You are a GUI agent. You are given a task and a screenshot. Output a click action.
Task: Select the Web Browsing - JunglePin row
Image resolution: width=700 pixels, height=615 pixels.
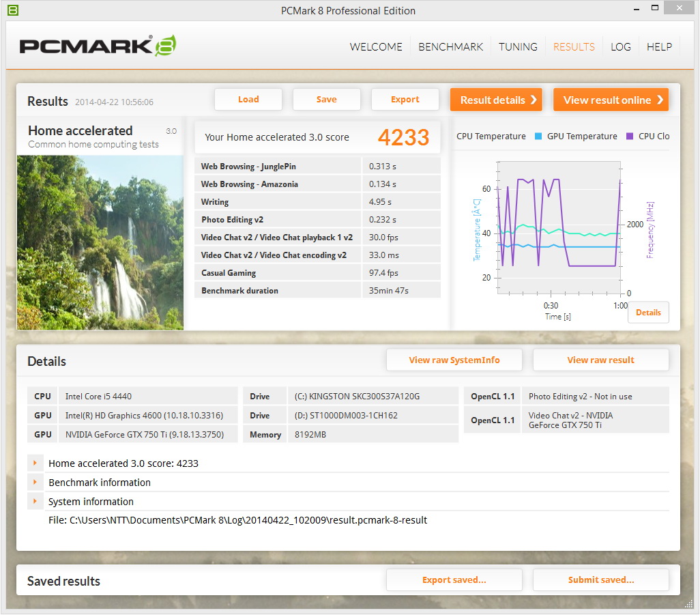point(317,166)
